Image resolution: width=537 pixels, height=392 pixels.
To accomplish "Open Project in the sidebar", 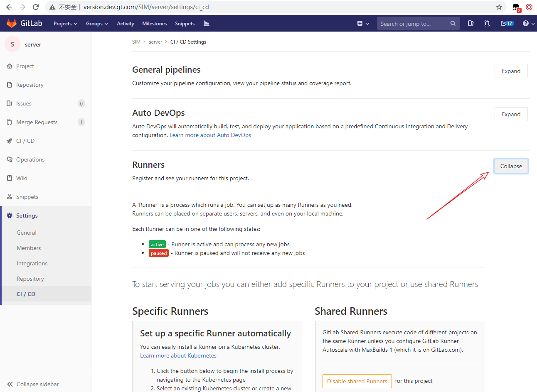I will [25, 66].
